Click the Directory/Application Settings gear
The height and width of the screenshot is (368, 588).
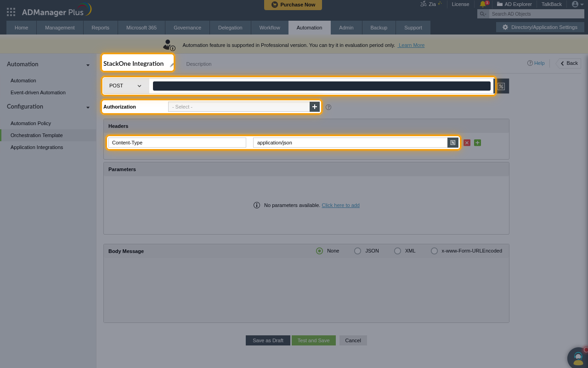point(505,27)
